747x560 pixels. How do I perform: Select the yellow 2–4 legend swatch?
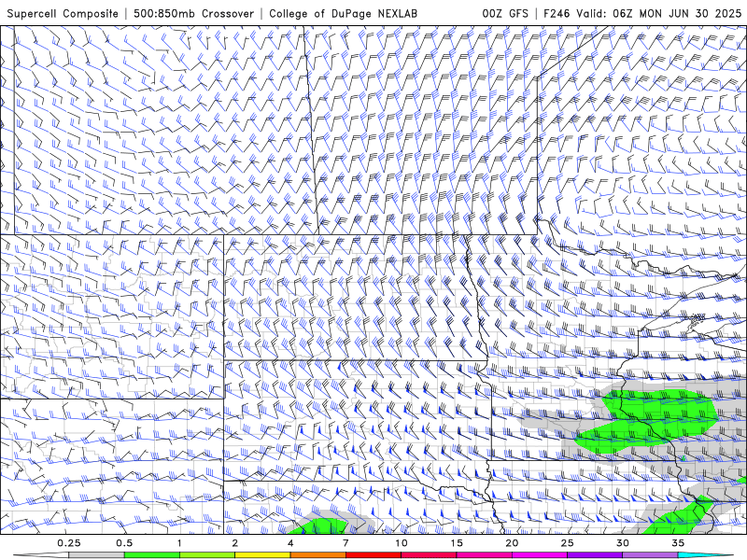(262, 555)
